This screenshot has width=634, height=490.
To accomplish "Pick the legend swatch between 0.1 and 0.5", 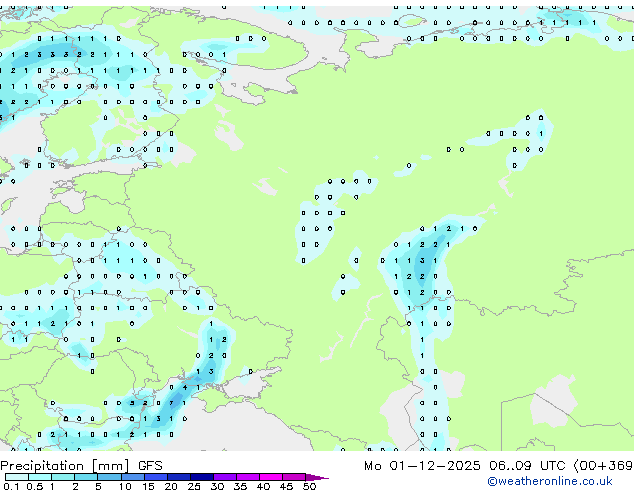I will point(17,477).
